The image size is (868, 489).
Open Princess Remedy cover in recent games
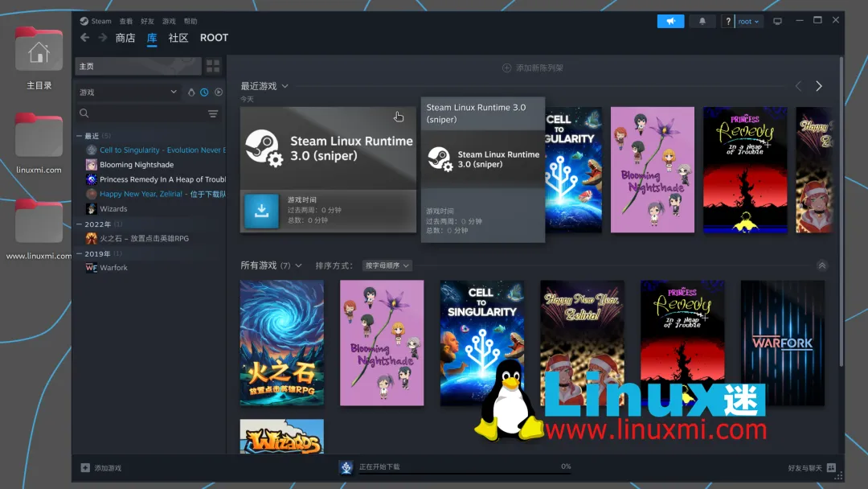[744, 170]
